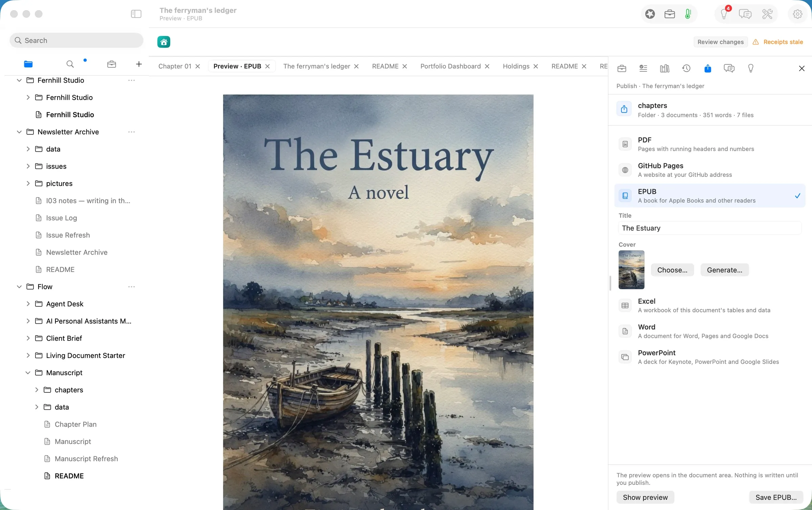Click the green home icon
This screenshot has width=812, height=510.
pyautogui.click(x=164, y=42)
